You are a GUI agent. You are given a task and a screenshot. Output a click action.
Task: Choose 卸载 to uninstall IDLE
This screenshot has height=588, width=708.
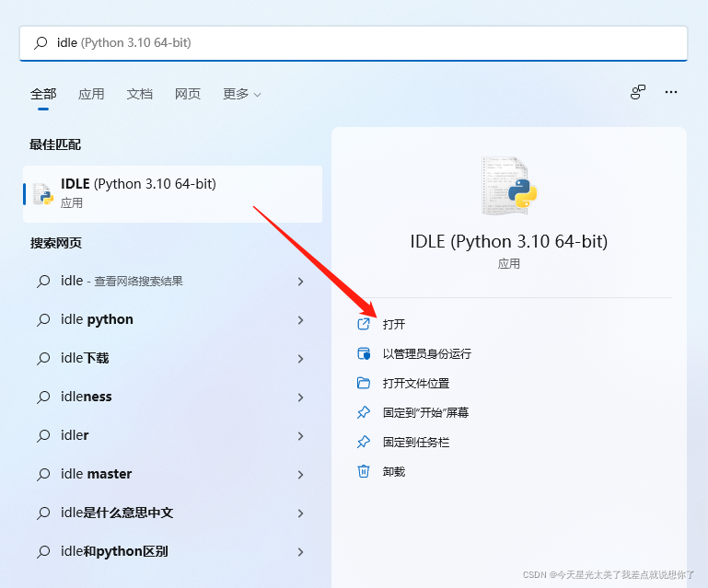click(x=394, y=471)
